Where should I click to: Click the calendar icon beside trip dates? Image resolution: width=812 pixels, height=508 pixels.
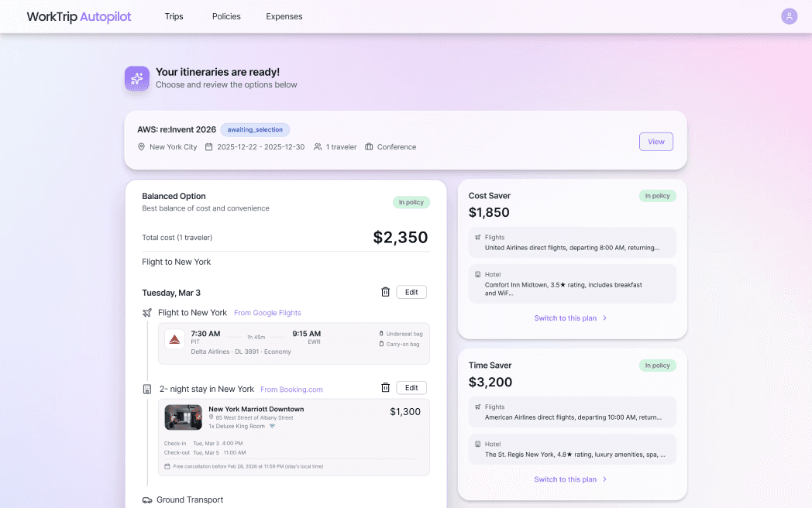[x=208, y=147]
